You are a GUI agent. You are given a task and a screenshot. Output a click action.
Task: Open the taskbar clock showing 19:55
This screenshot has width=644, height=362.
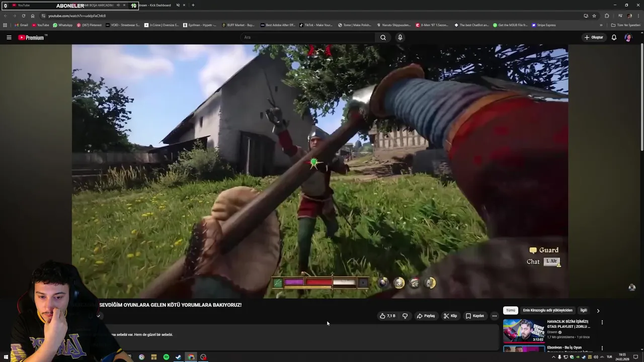click(622, 357)
